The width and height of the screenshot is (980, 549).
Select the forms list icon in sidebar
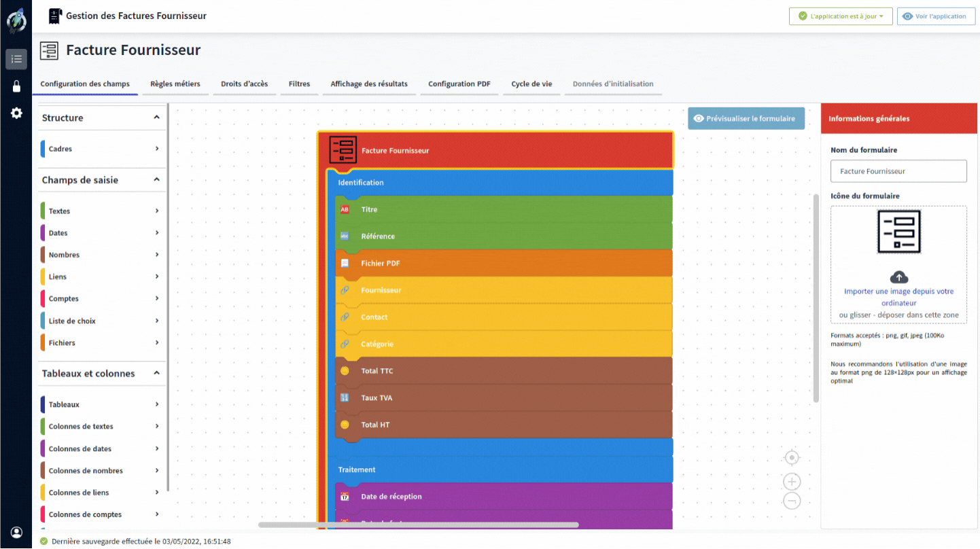(16, 59)
